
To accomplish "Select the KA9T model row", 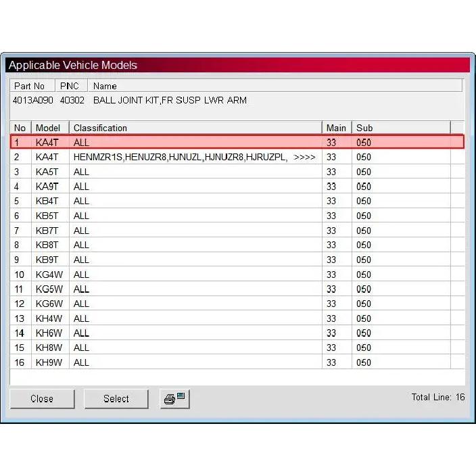I will point(237,186).
